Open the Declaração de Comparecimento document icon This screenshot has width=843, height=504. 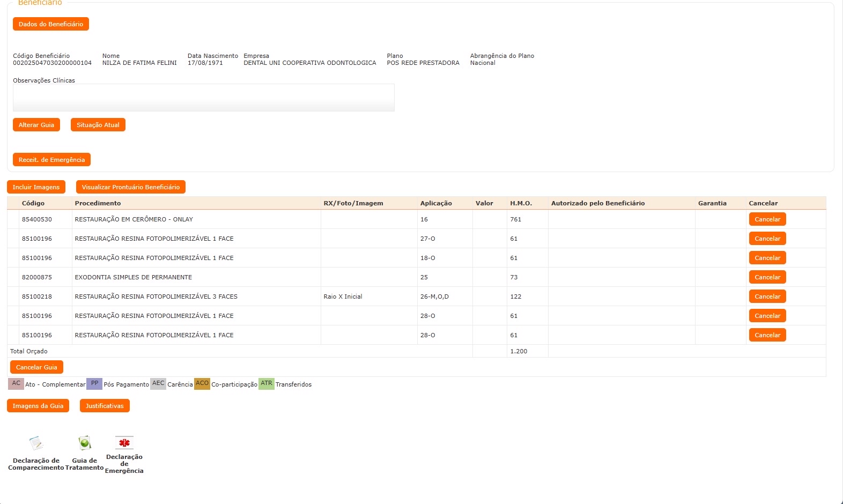coord(36,443)
